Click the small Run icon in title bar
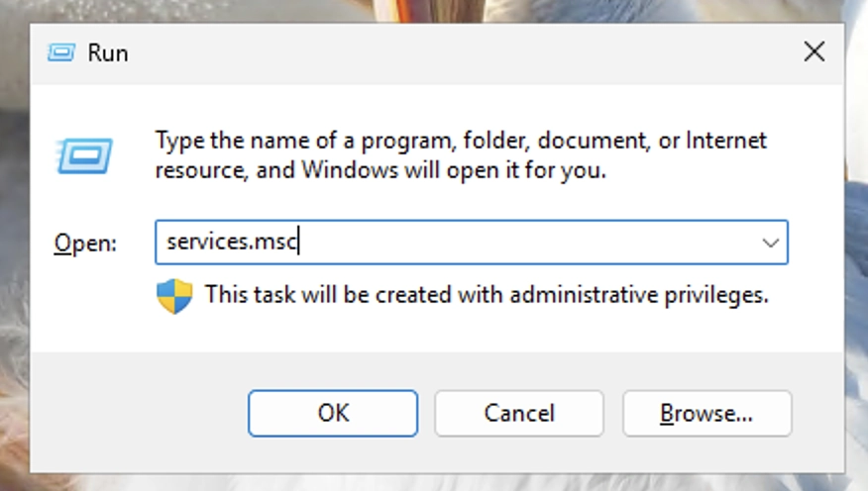 coord(60,53)
